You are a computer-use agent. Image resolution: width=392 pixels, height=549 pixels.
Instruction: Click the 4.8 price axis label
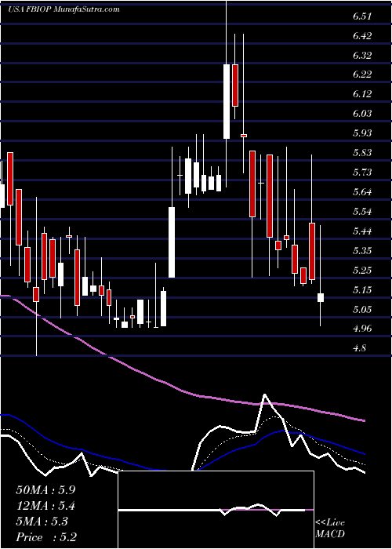pos(359,348)
